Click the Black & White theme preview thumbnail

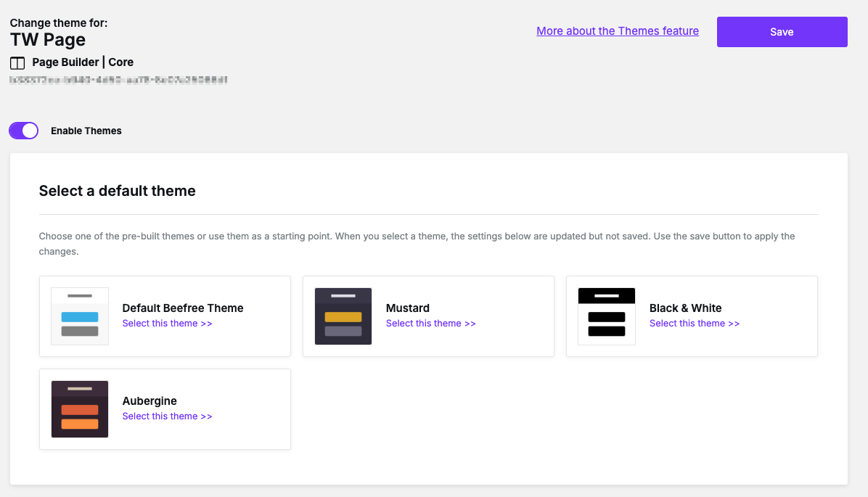point(607,316)
